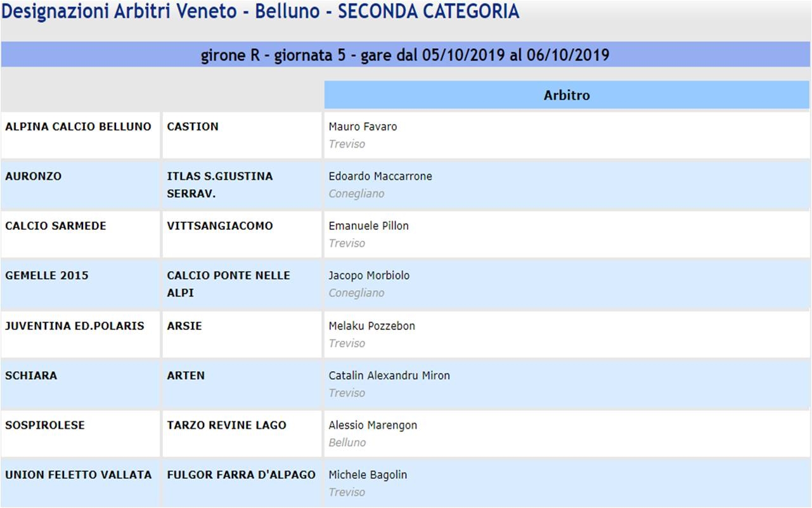Click the CASTION team name
The height and width of the screenshot is (508, 812).
(x=193, y=127)
